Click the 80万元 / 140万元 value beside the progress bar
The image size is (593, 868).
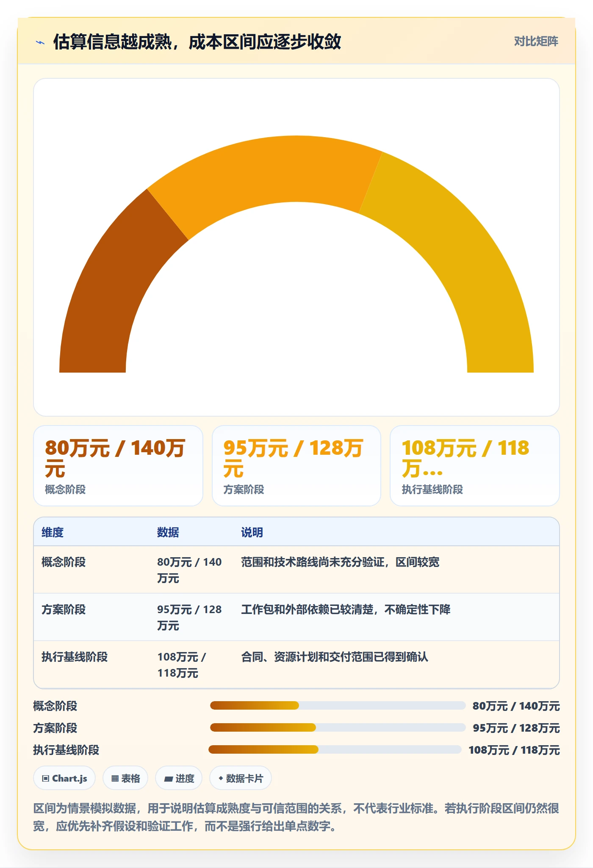(x=516, y=706)
